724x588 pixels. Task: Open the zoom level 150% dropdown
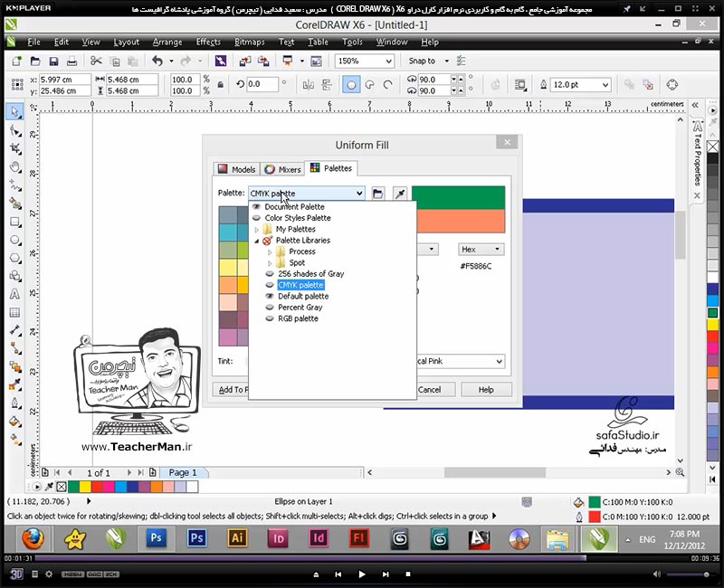(x=388, y=61)
